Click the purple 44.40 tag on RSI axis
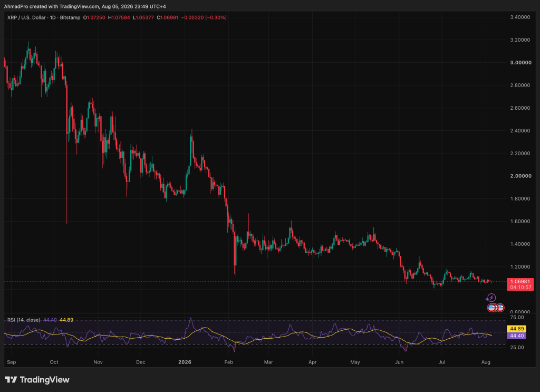This screenshot has height=392, width=540. coord(517,336)
